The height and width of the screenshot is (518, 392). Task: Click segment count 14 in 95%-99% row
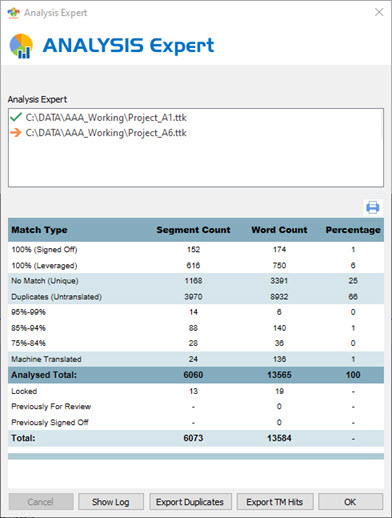click(x=193, y=312)
